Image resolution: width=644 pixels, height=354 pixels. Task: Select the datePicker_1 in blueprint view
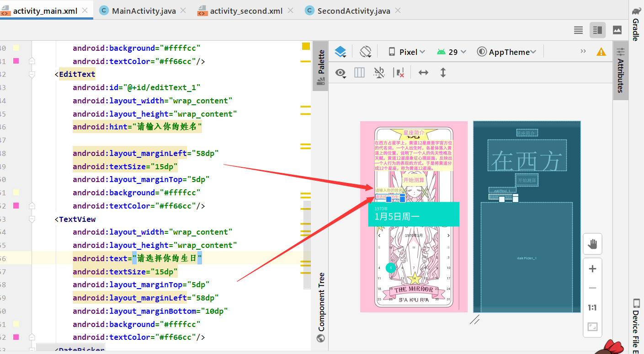[527, 258]
